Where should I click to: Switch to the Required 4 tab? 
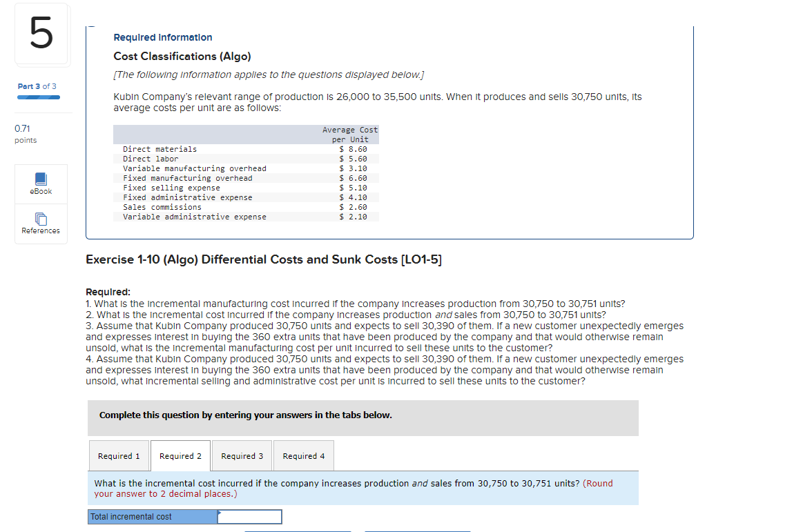pyautogui.click(x=303, y=455)
